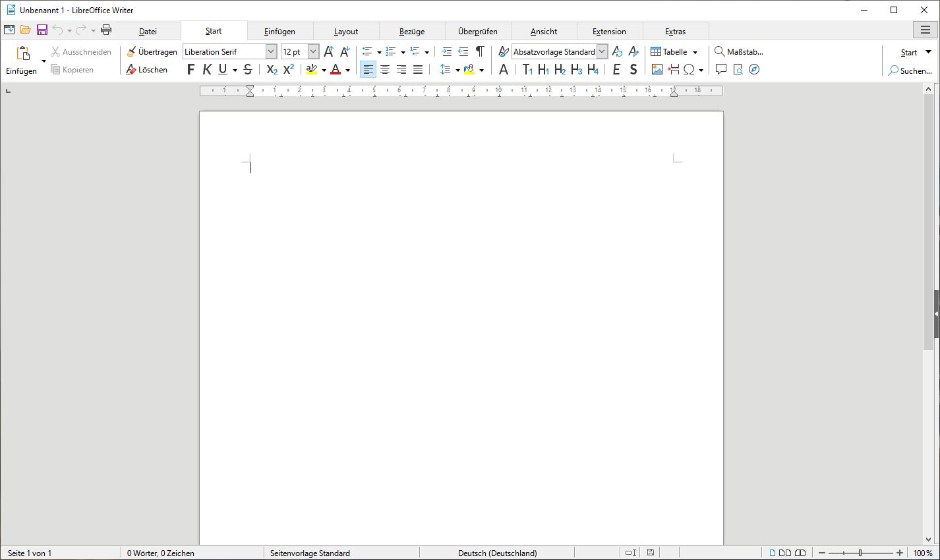Apply Heading 2 style H2
This screenshot has width=940, height=560.
coord(560,69)
